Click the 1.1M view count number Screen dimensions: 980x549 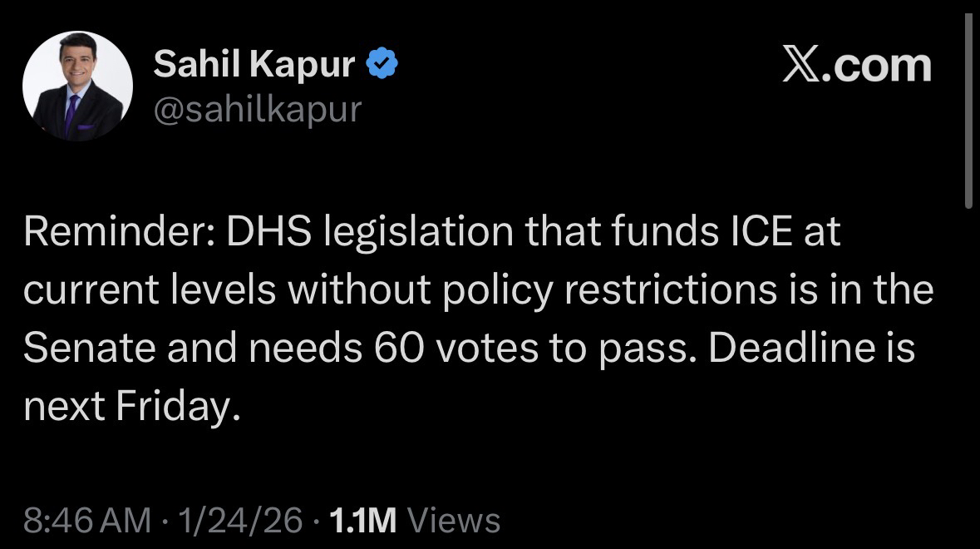(362, 521)
